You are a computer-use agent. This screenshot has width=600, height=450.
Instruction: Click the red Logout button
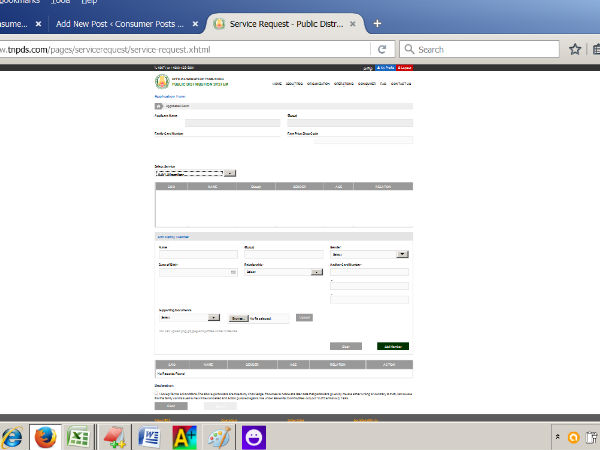pos(404,68)
